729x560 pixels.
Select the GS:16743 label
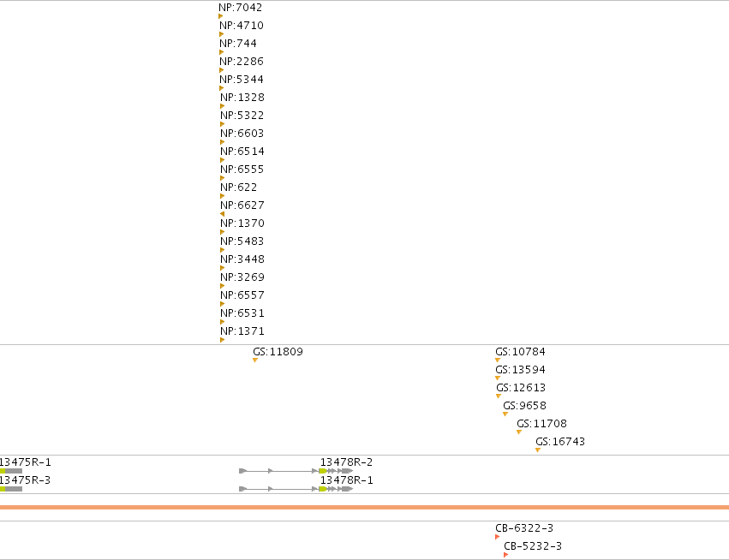point(560,442)
